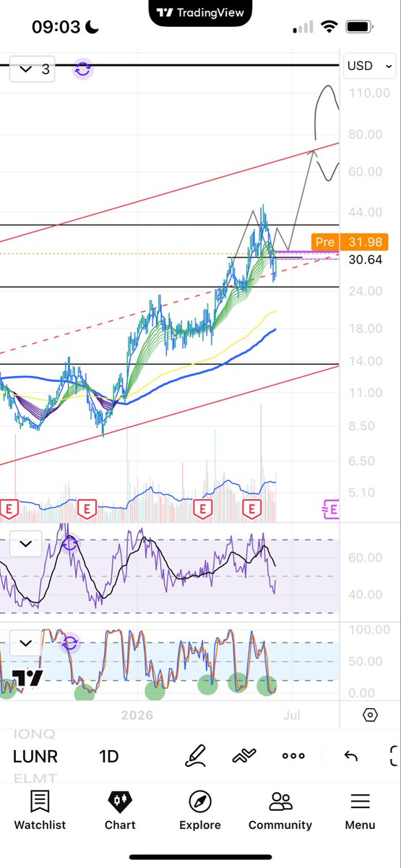Tap the 60.00 RSI scale label
The image size is (401, 868).
[365, 558]
